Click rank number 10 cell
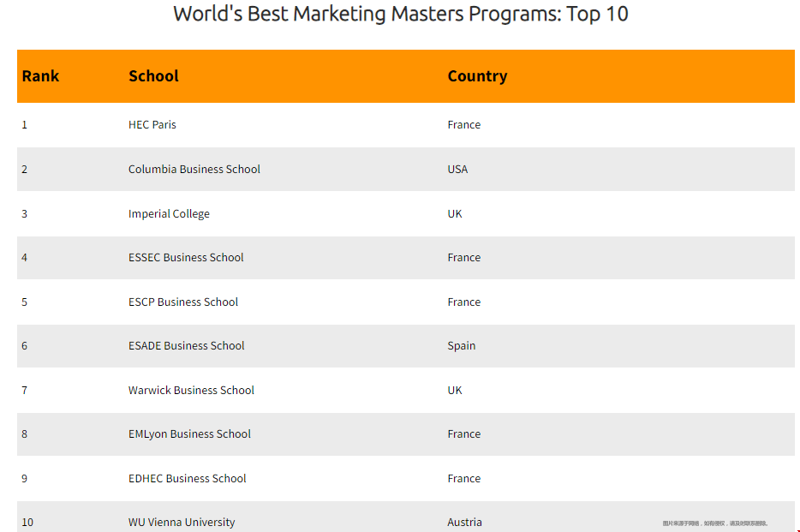 click(27, 523)
